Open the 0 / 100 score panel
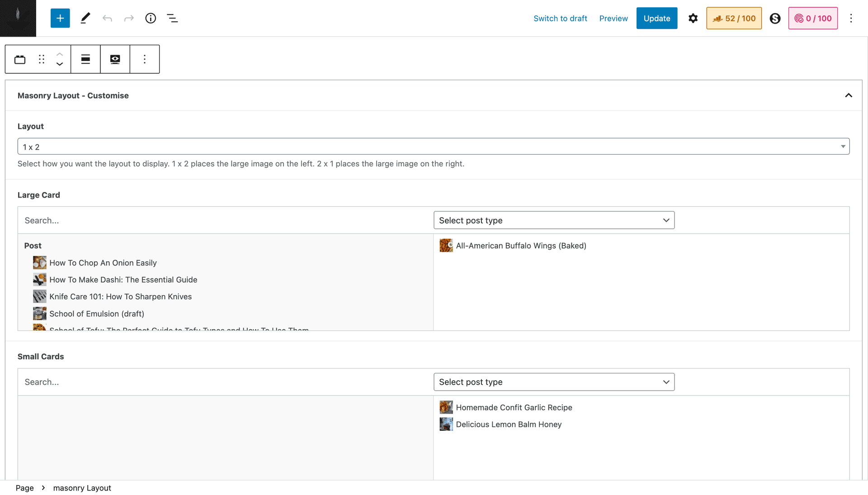Image resolution: width=868 pixels, height=495 pixels. coord(813,18)
